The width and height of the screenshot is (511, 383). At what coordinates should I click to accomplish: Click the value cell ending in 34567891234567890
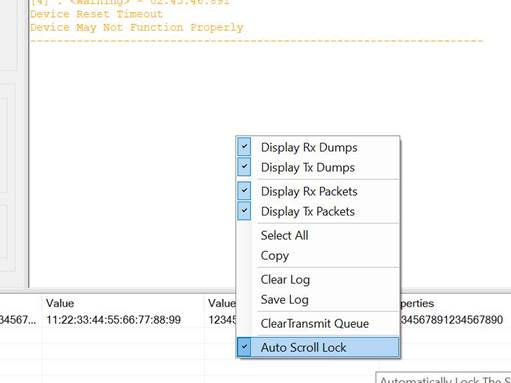[451, 320]
